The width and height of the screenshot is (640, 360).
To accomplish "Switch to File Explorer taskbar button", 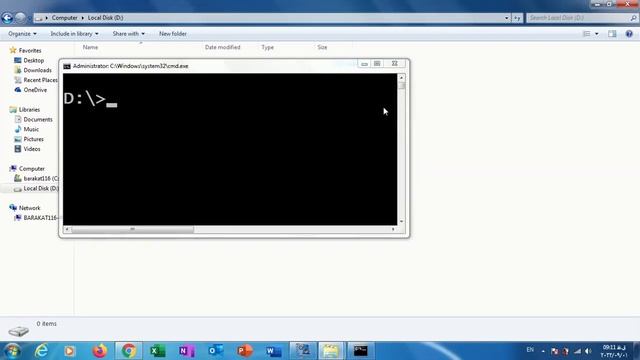I will coord(331,351).
